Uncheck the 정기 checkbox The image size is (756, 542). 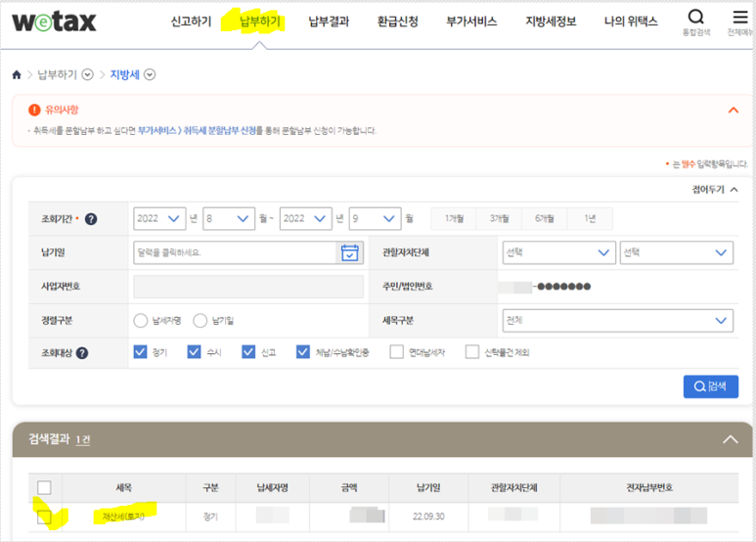pos(140,352)
